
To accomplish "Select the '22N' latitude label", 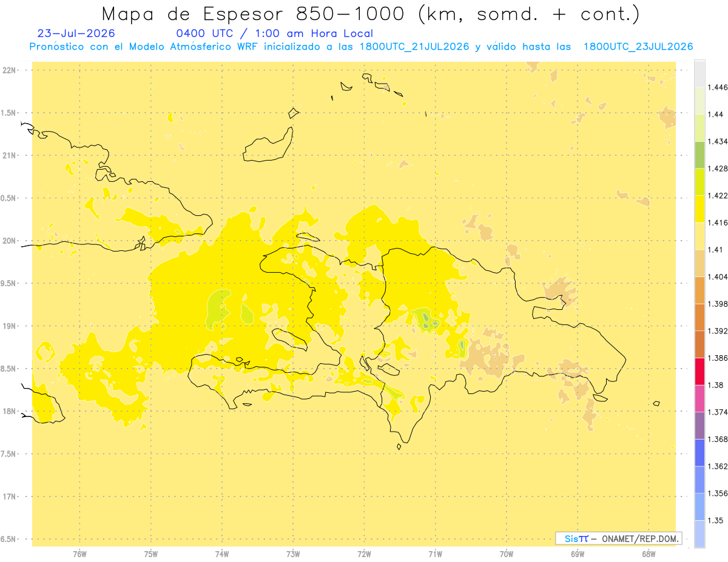I will click(10, 70).
